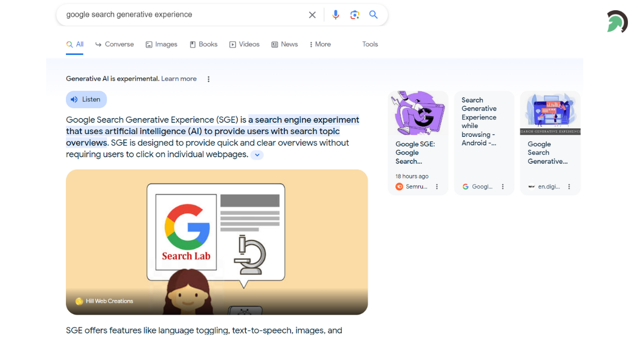Click the green helmet logo icon
This screenshot has width=644, height=337.
coord(617,22)
